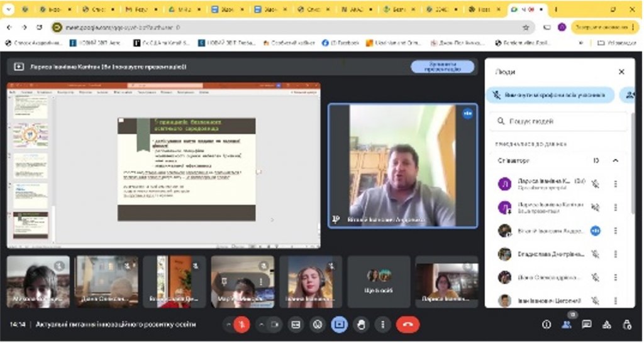
Task: Open the chat panel icon
Action: click(586, 324)
